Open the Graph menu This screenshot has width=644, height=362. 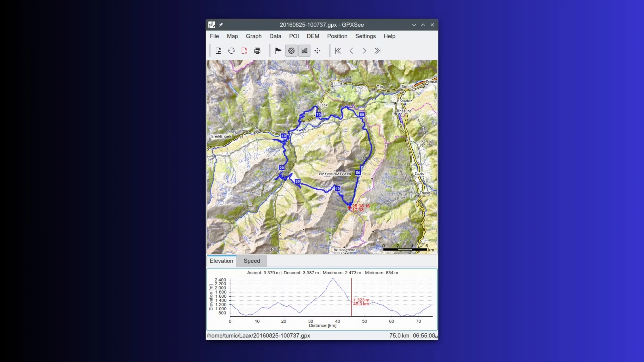click(254, 36)
